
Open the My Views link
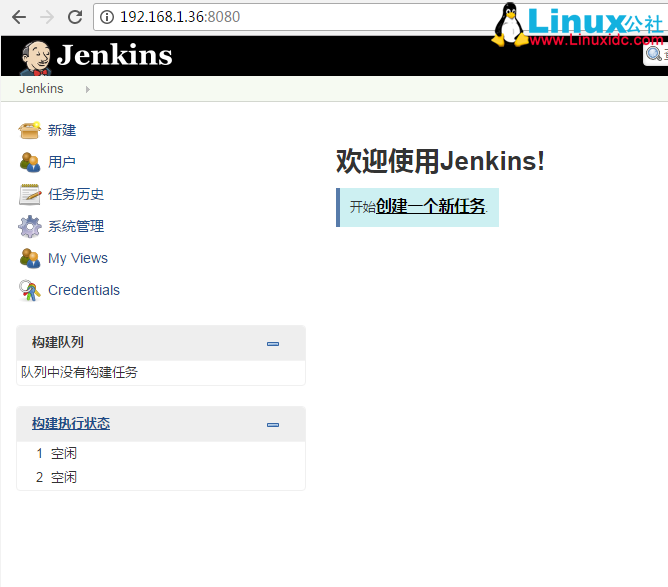(x=78, y=258)
